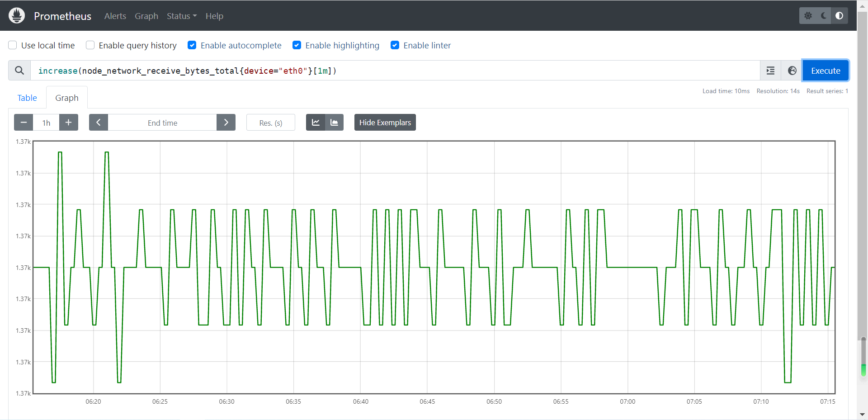Click the 1h range input
This screenshot has height=420, width=868.
[46, 123]
